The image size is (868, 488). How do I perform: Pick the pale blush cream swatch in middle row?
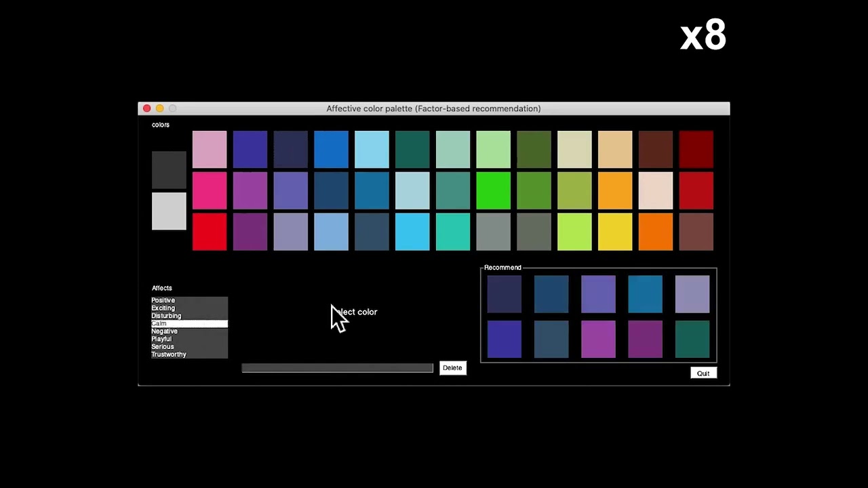(x=656, y=190)
